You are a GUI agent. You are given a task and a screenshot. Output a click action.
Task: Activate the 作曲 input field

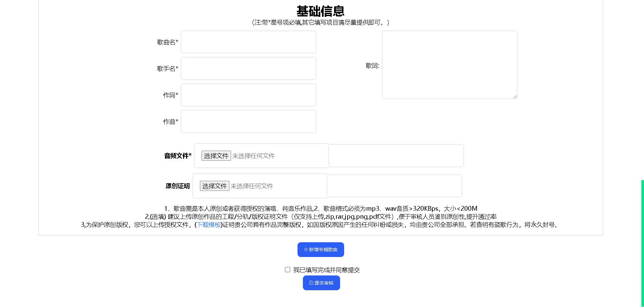tap(248, 121)
